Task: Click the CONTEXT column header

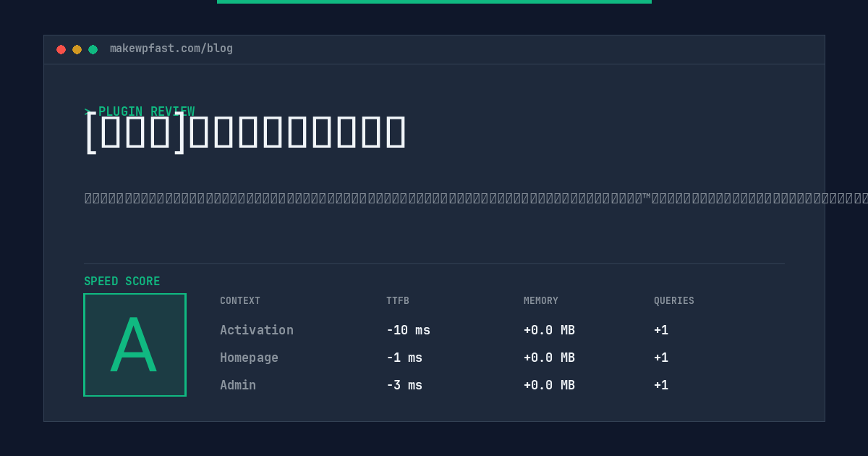Action: pos(240,301)
